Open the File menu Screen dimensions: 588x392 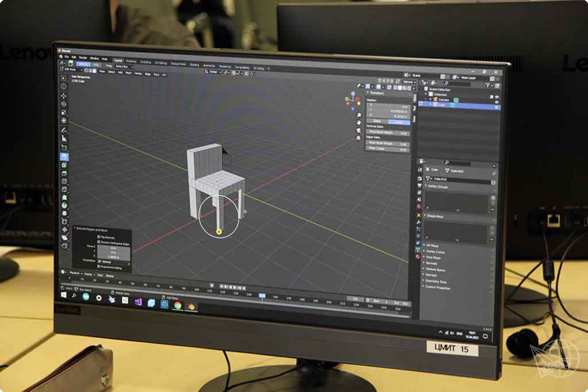66,56
